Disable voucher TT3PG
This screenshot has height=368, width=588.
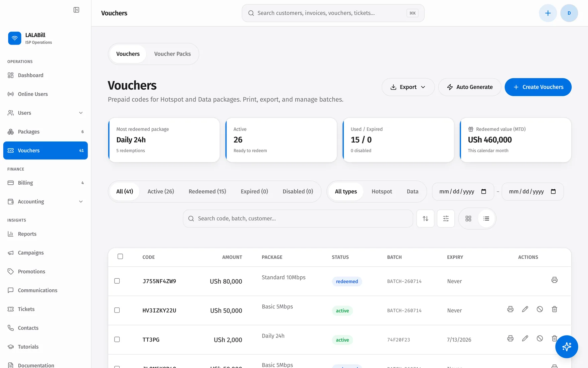tap(540, 338)
